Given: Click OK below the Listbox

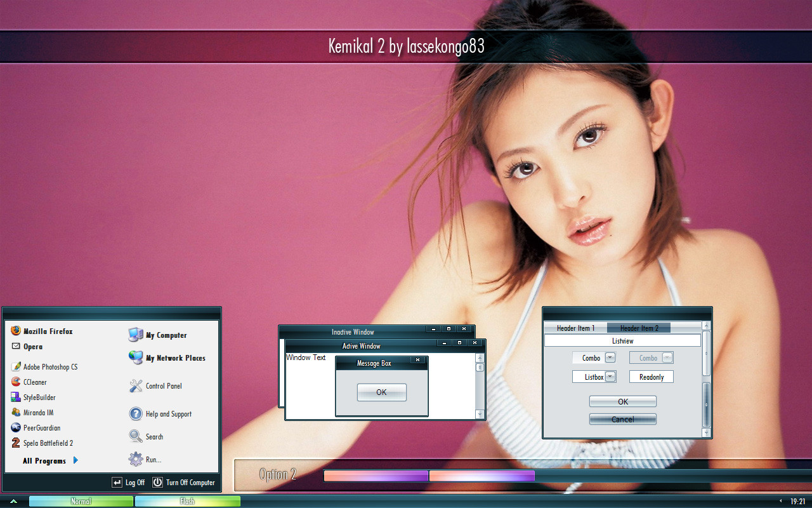Looking at the screenshot, I should click(623, 401).
